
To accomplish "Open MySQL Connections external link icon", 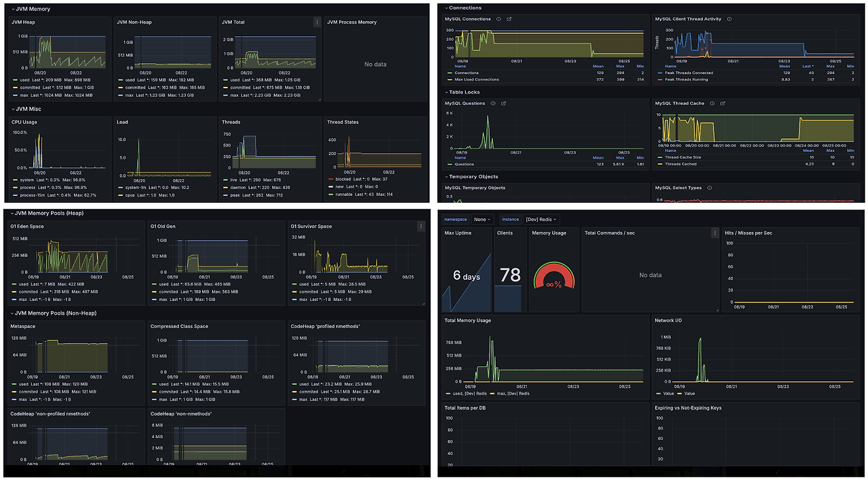I will click(x=509, y=19).
